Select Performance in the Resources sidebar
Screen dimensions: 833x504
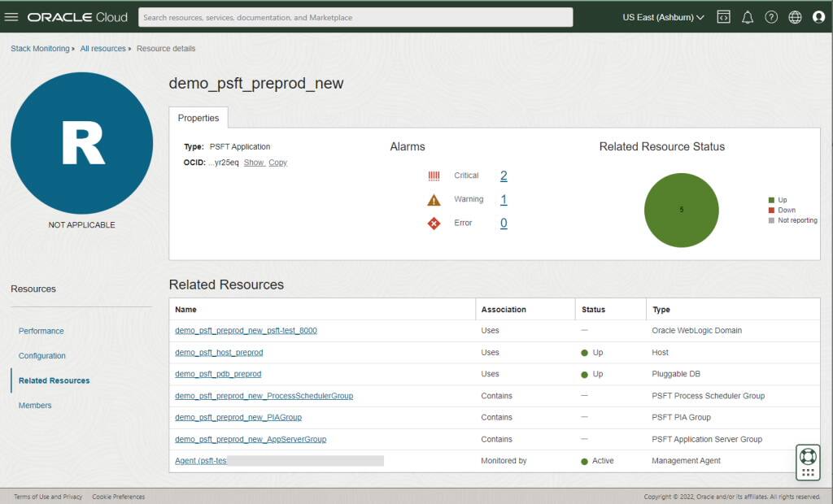[x=41, y=331]
